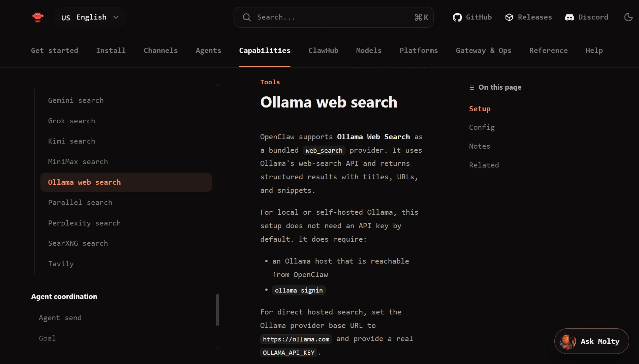
Task: Open MiniMax search in sidebar
Action: click(x=126, y=162)
